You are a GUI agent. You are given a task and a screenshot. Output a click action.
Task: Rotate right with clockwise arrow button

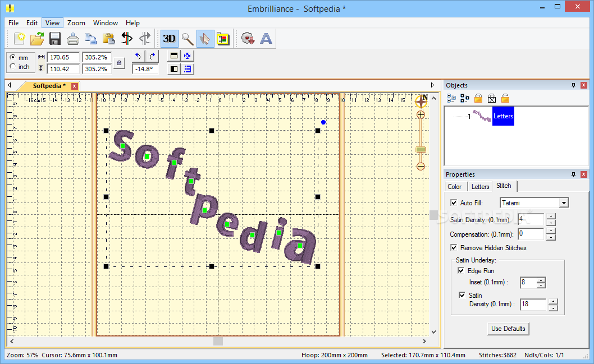pos(152,56)
